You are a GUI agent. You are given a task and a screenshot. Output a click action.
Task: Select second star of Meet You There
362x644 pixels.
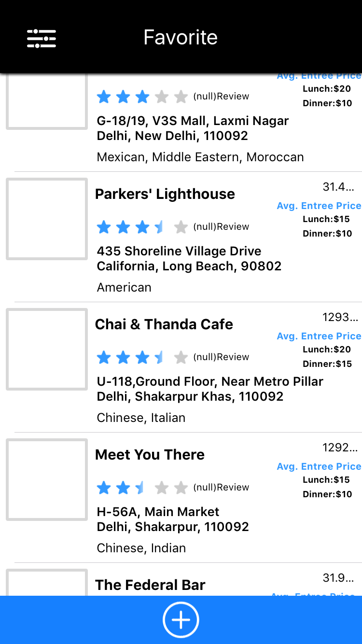point(123,488)
